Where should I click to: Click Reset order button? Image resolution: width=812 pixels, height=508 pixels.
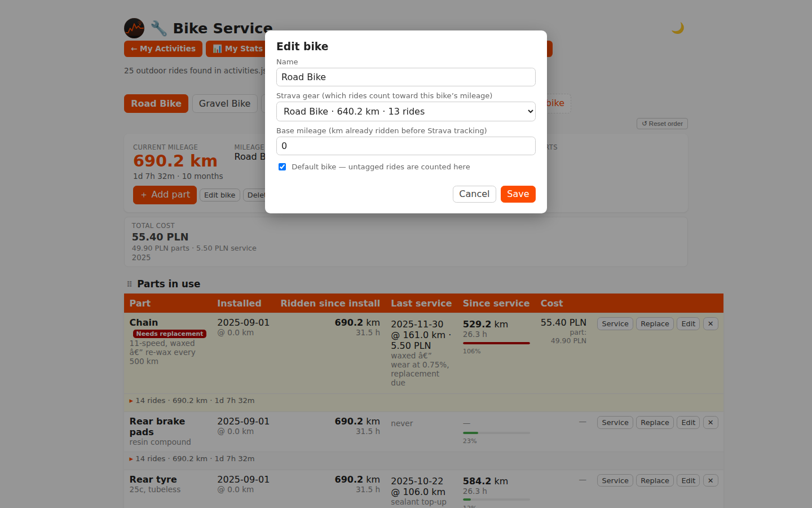click(662, 124)
